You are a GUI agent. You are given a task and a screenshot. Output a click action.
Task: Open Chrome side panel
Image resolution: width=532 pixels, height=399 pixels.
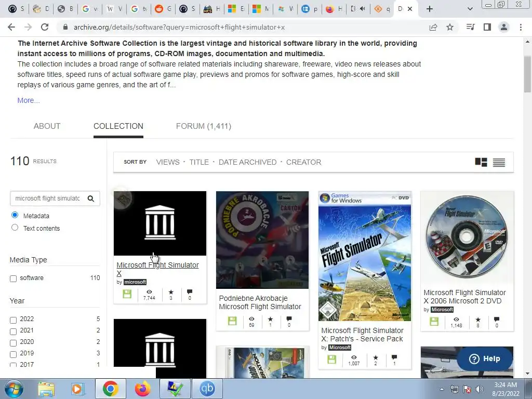pyautogui.click(x=487, y=27)
